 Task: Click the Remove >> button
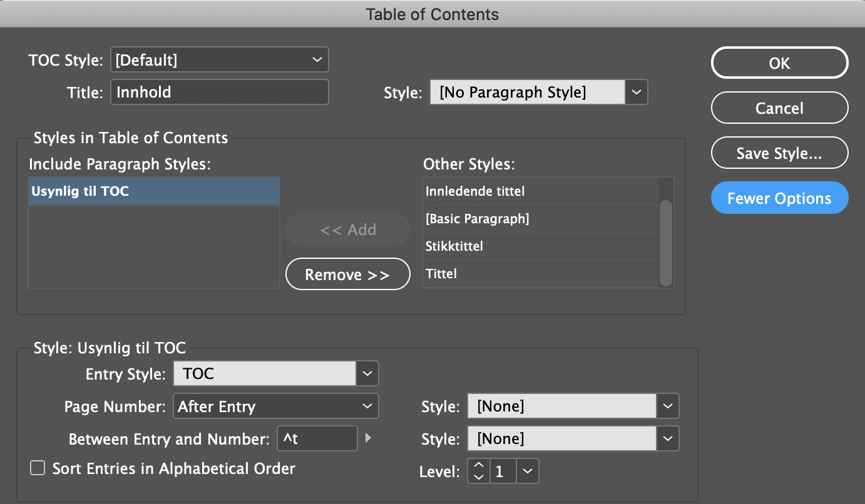347,275
